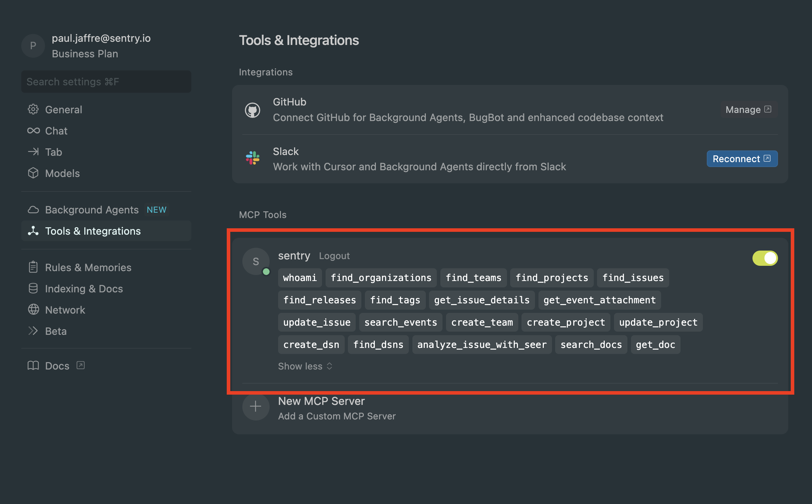Viewport: 812px width, 504px height.
Task: Click the Rules & Memories clipboard icon
Action: click(x=33, y=267)
